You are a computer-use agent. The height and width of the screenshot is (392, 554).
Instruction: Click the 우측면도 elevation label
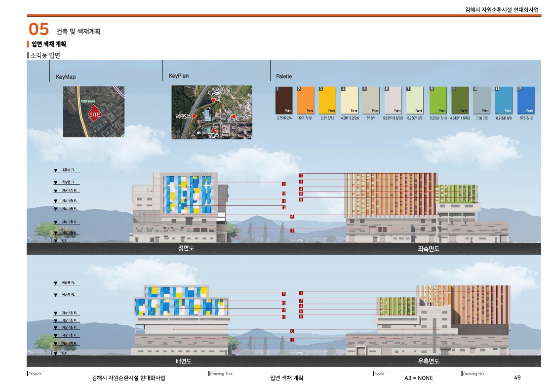428,361
